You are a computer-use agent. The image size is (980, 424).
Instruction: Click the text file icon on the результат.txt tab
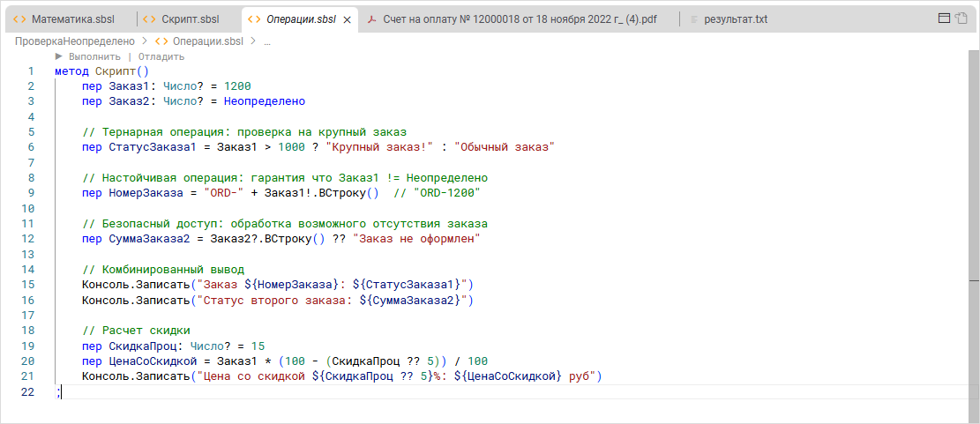[x=695, y=19]
